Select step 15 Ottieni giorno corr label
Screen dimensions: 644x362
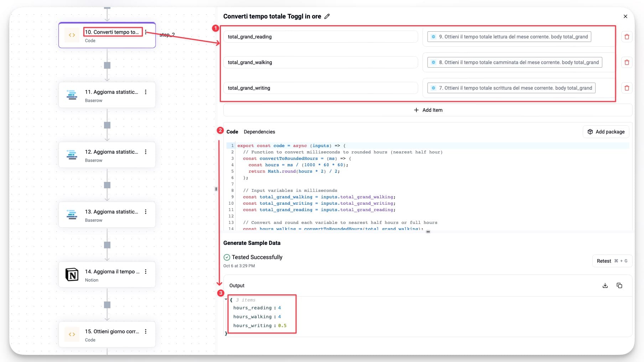point(112,331)
